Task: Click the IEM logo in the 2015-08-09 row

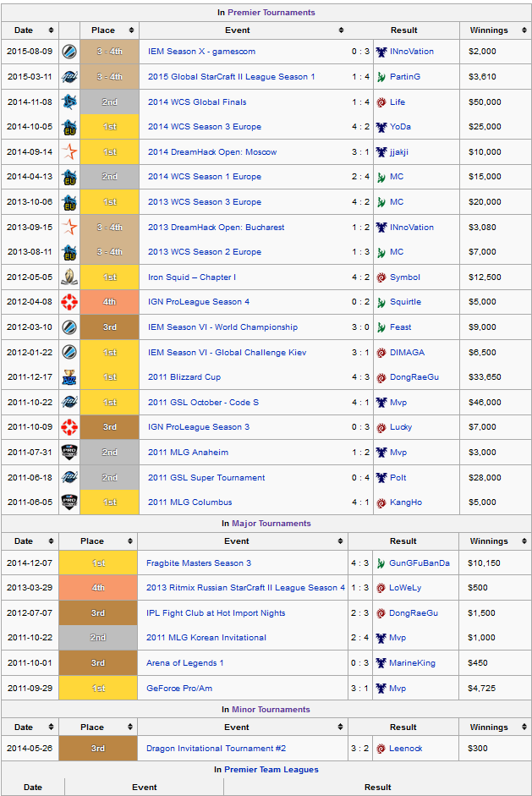Action: tap(69, 52)
